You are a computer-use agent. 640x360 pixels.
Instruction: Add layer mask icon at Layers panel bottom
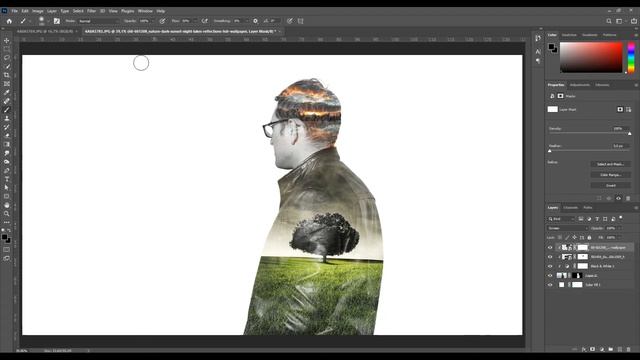593,349
